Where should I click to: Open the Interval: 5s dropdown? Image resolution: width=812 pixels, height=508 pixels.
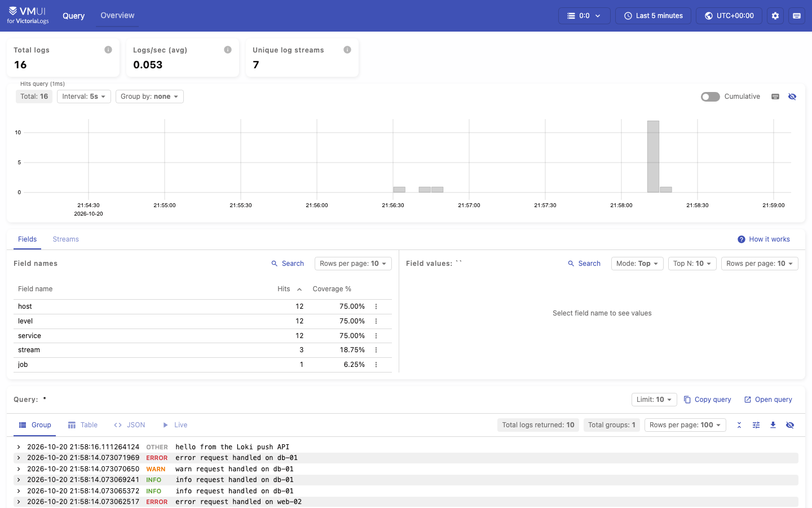(x=84, y=97)
